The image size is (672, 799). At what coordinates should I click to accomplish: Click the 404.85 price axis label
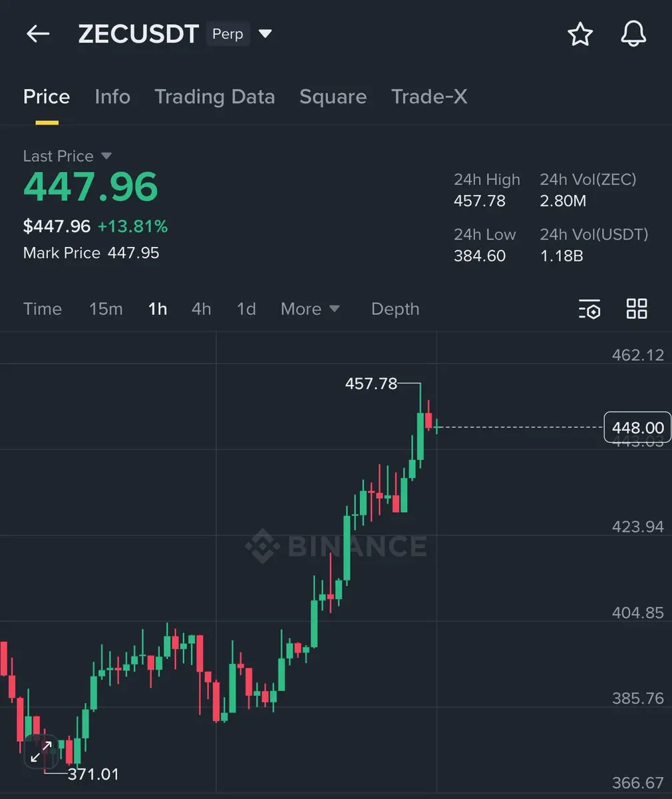click(x=637, y=613)
